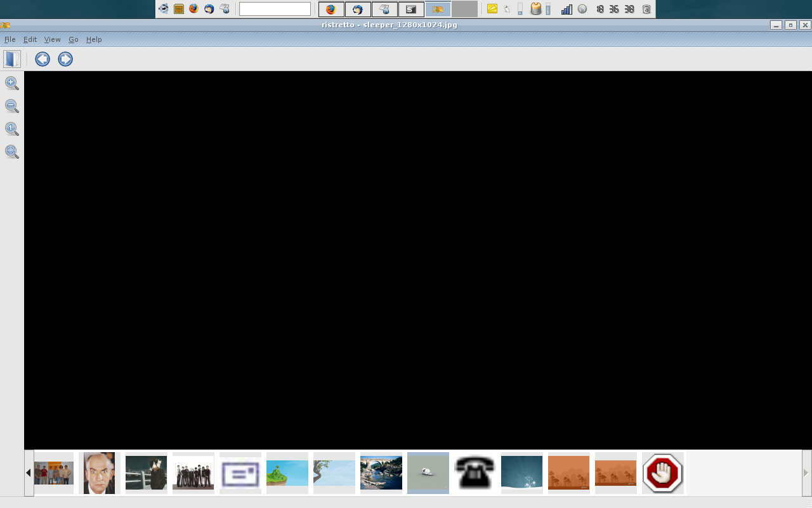Zoom in on the image

pos(11,83)
